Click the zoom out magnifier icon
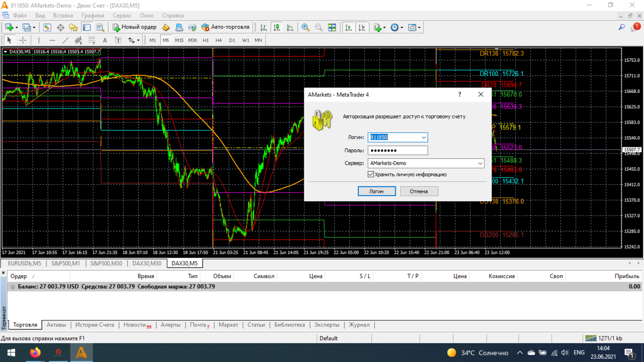Screen dimensions: 644x362 point(319,27)
